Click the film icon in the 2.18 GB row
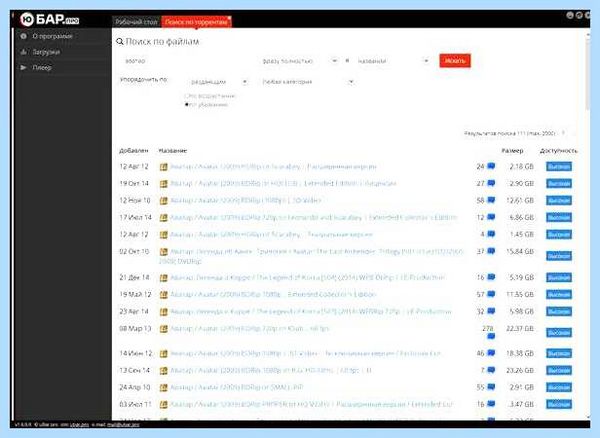The image size is (600, 438). (x=163, y=167)
